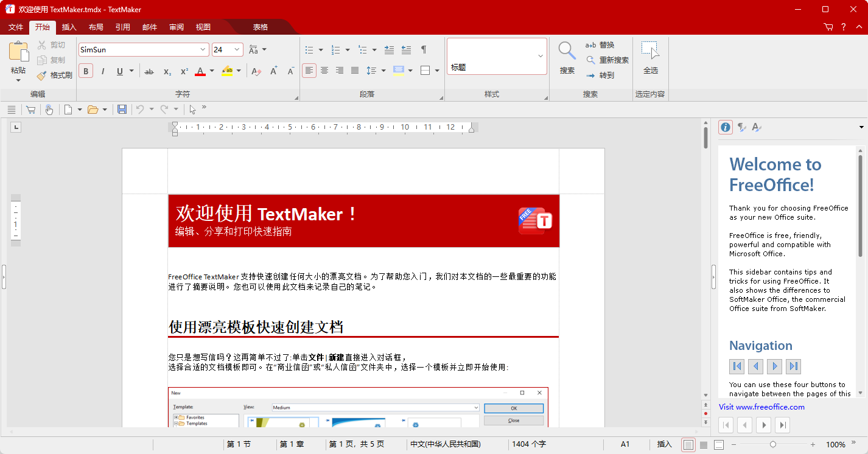The image size is (868, 454).
Task: Center the paragraph
Action: coord(324,71)
